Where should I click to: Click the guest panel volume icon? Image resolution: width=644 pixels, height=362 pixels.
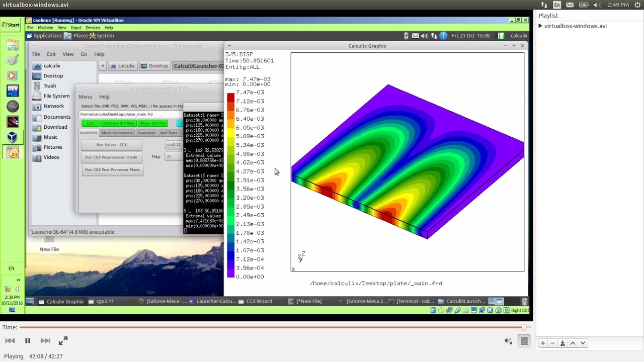[425, 36]
